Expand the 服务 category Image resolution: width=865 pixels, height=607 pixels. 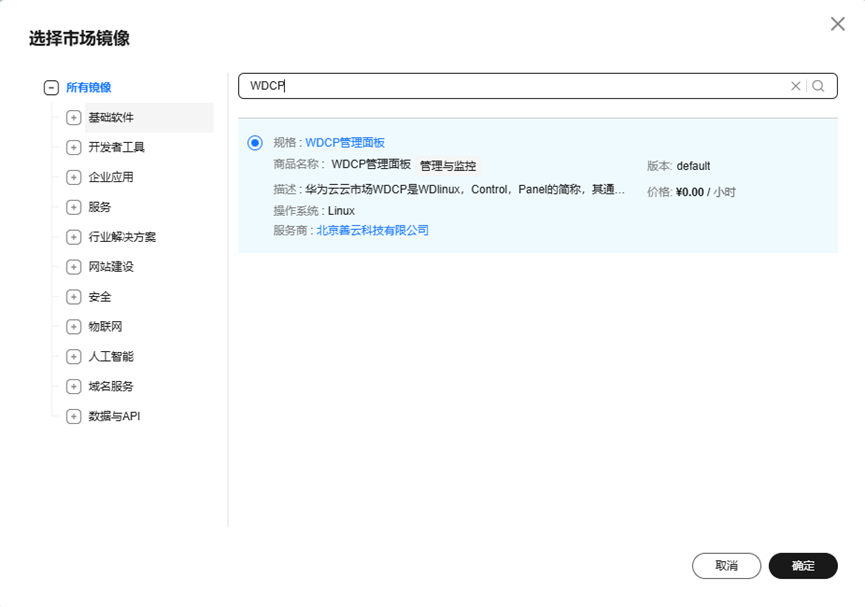[x=73, y=207]
